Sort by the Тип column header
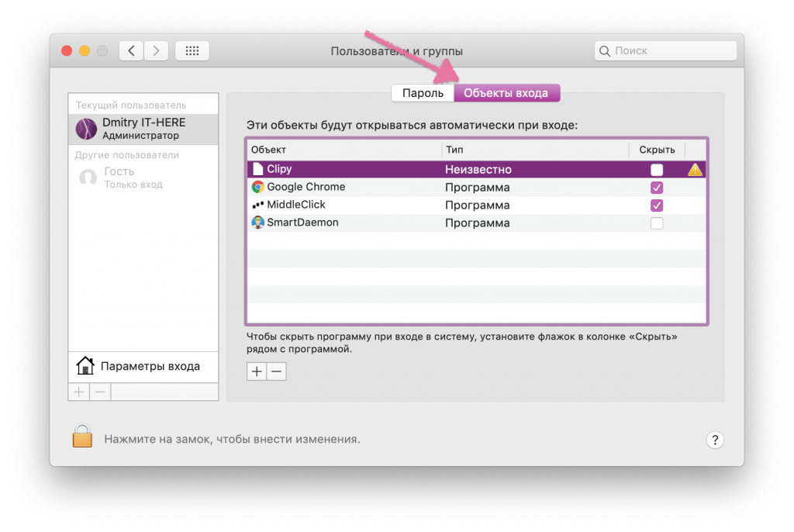Viewport: 794px width, 532px height. (536, 150)
